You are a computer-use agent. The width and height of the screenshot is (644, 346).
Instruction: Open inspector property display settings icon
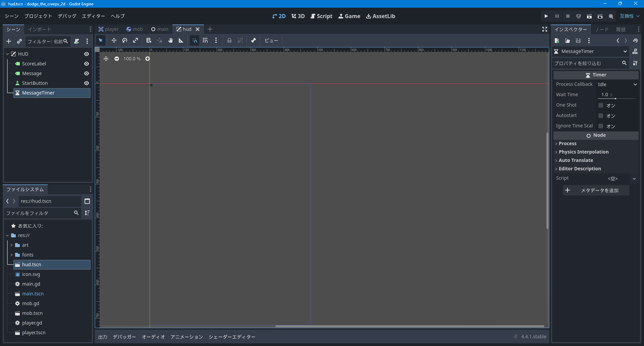[x=635, y=63]
